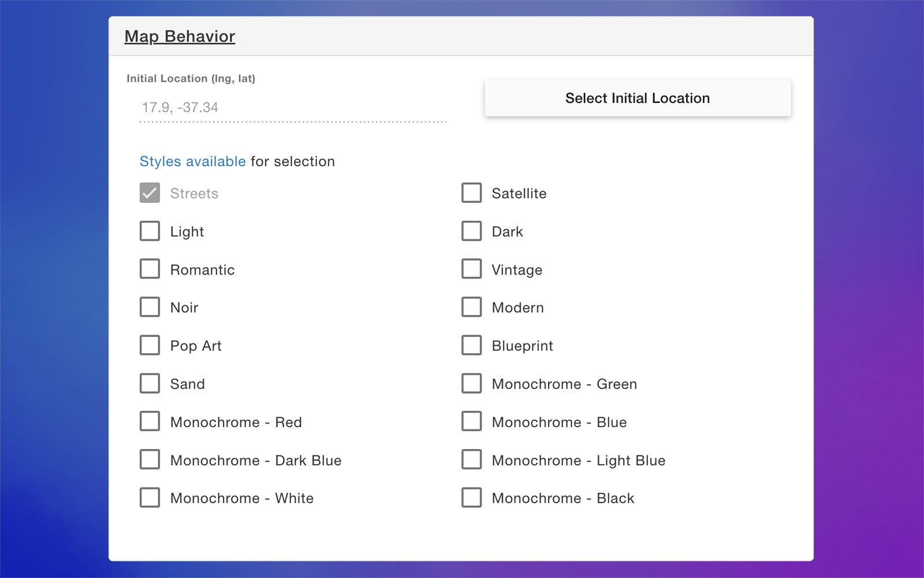Viewport: 924px width, 578px height.
Task: Click the Select Initial Location button
Action: pyautogui.click(x=637, y=98)
